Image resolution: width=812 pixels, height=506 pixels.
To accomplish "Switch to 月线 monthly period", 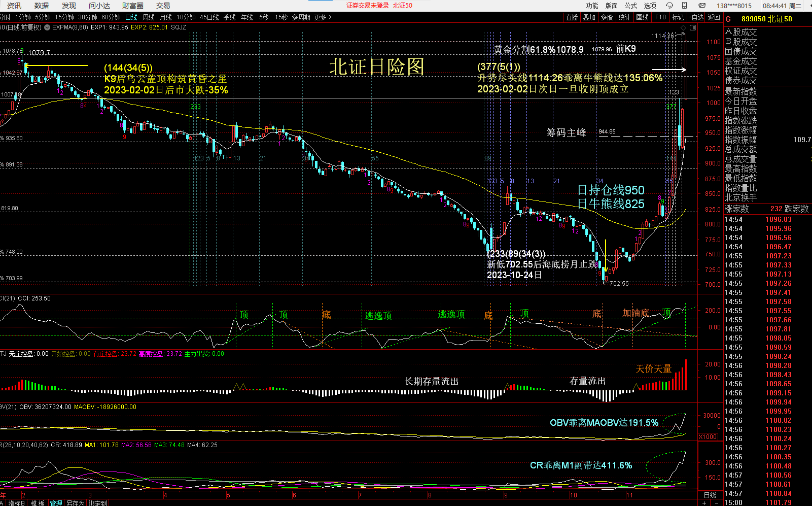I will coord(166,17).
